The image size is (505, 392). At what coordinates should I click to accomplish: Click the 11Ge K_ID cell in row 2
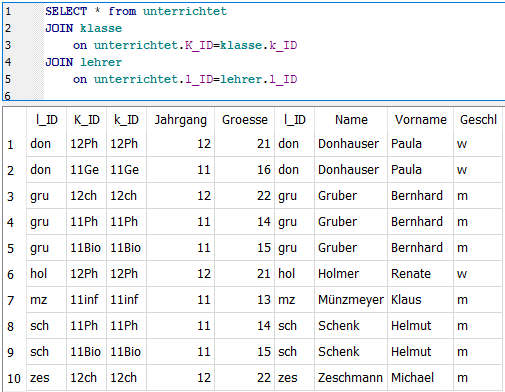(87, 170)
